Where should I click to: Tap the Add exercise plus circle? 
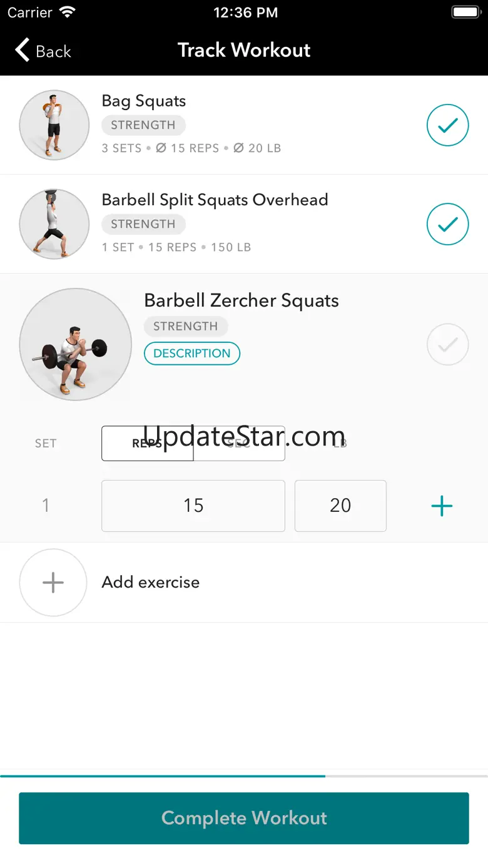[53, 583]
